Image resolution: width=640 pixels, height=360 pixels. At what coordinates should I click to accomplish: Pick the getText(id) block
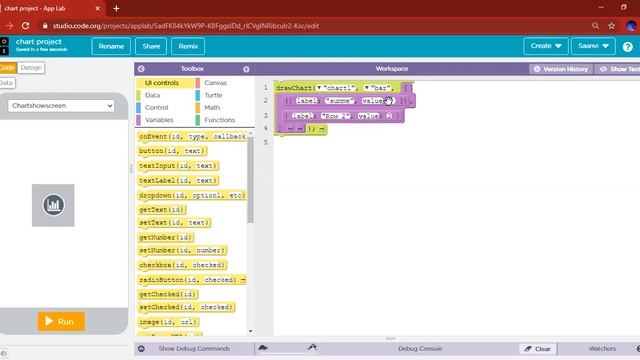pos(162,210)
